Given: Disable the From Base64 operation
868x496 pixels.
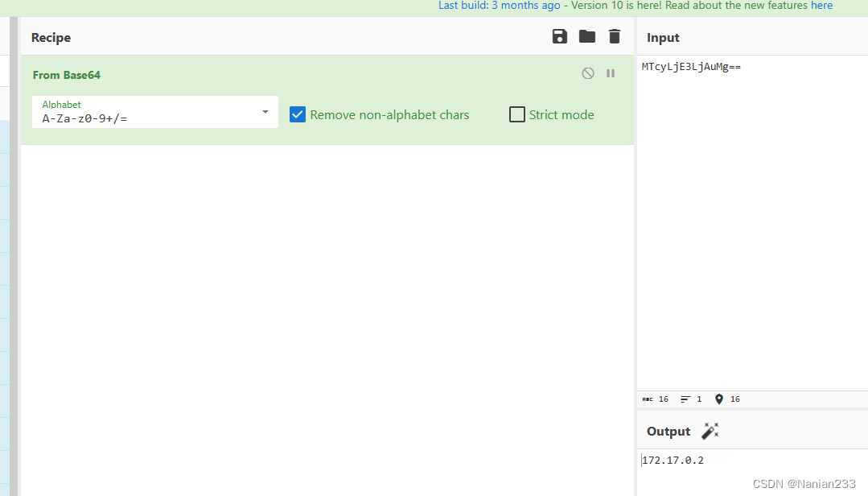Looking at the screenshot, I should 588,73.
